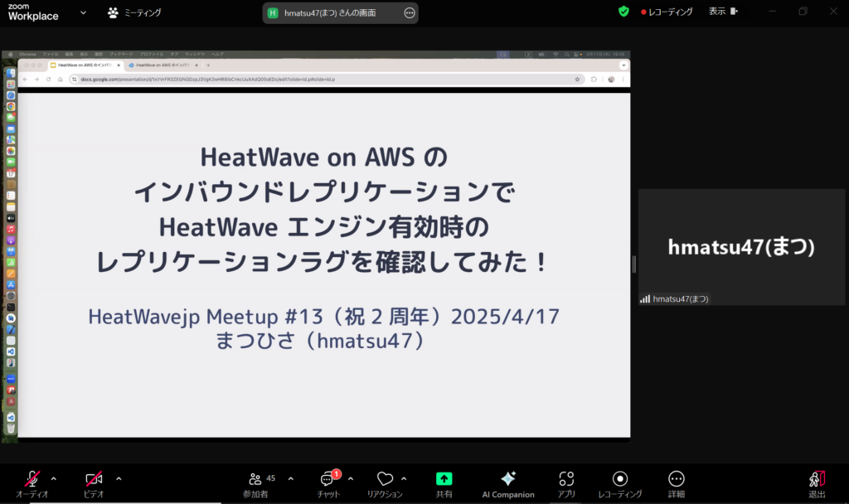Click the Chrome forward arrow

36,79
